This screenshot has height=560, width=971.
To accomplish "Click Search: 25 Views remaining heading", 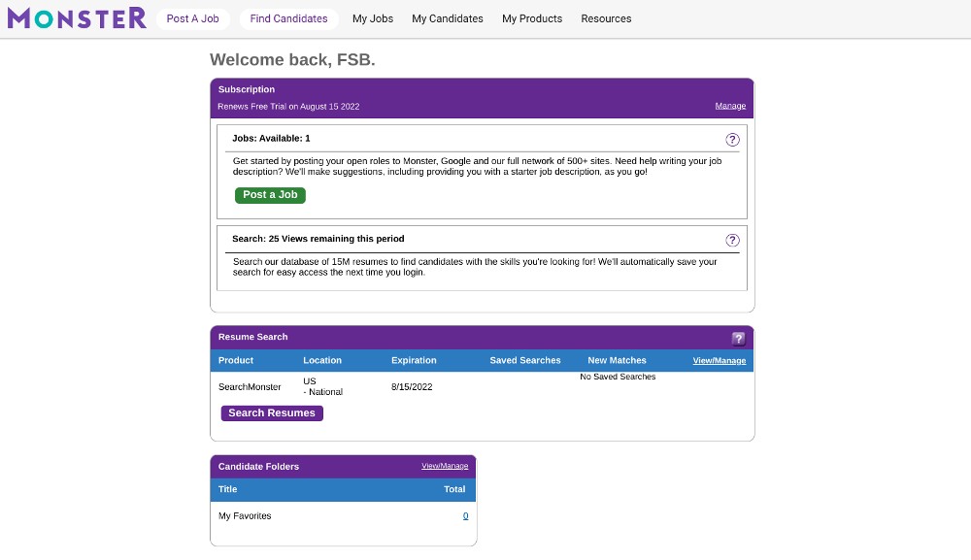I will tap(318, 238).
